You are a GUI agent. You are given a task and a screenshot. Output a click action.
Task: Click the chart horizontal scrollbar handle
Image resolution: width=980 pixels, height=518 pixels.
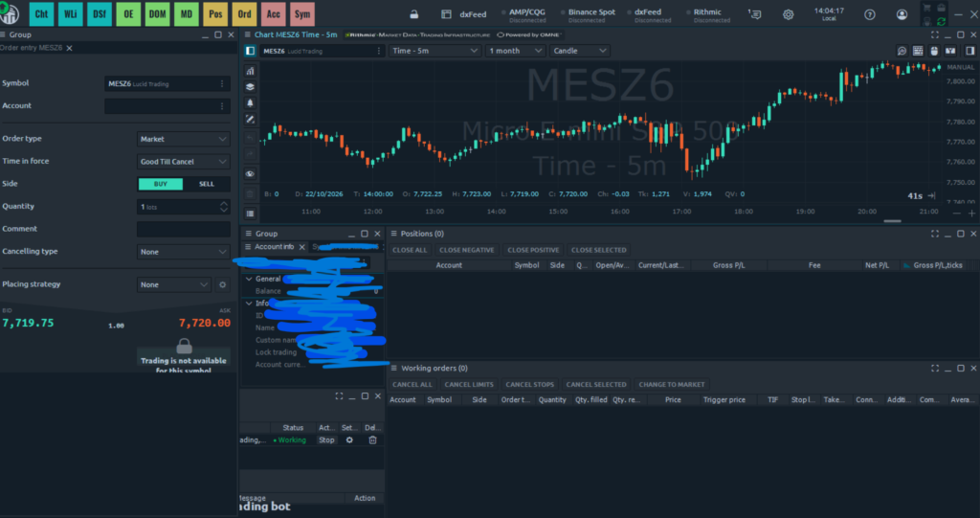point(892,221)
